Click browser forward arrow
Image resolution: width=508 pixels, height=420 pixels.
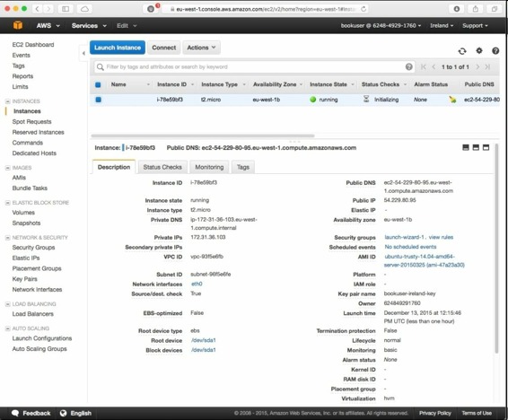[x=48, y=9]
